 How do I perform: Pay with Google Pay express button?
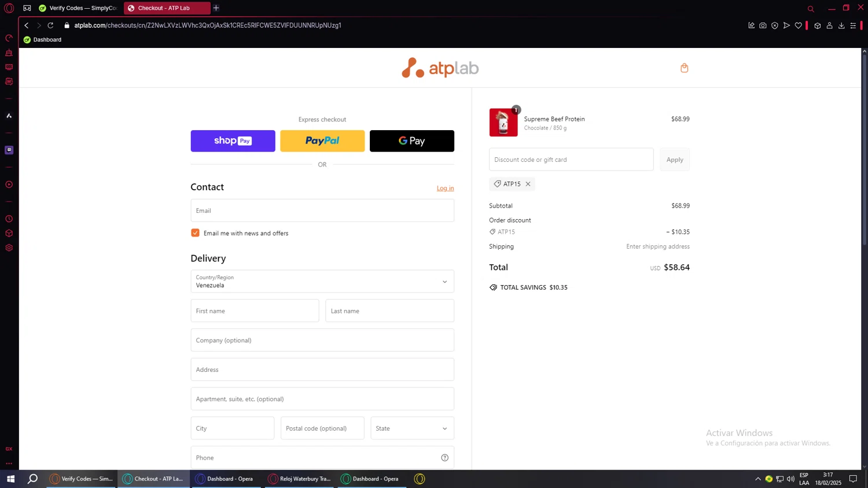click(412, 141)
